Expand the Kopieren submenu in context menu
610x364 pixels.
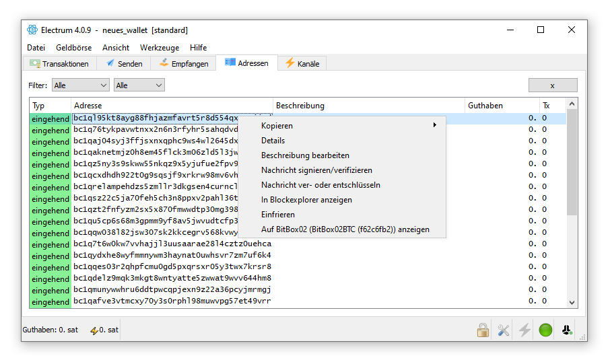pos(342,126)
